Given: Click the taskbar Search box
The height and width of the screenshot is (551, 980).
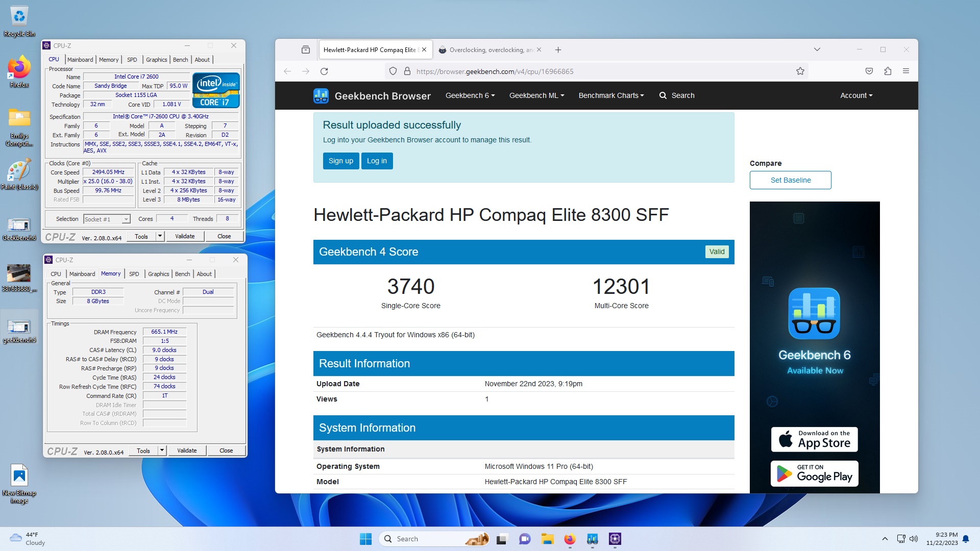Looking at the screenshot, I should (434, 539).
